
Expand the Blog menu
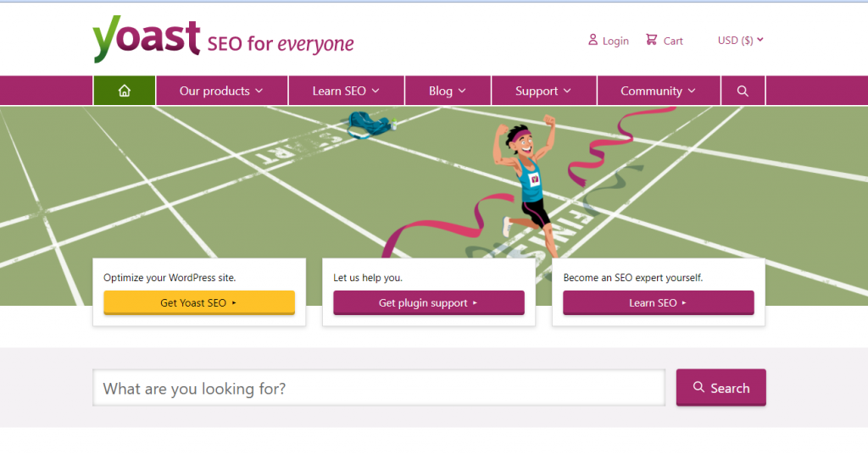point(448,91)
